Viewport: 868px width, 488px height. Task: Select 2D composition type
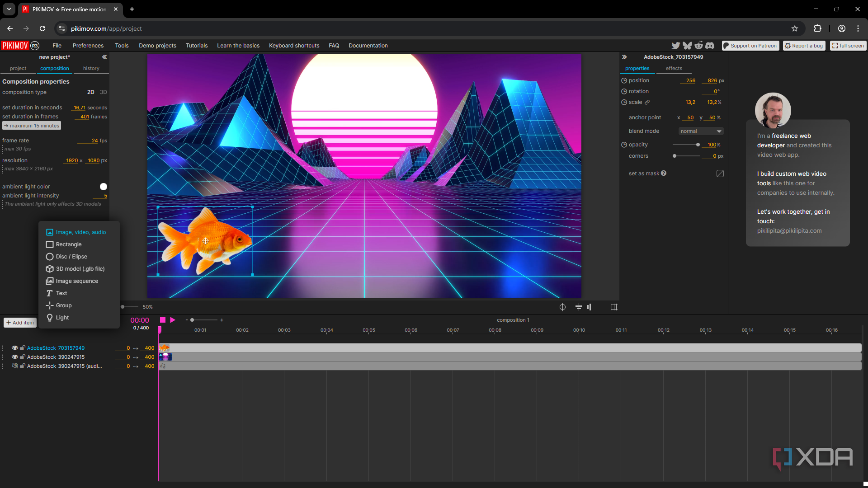click(x=90, y=92)
